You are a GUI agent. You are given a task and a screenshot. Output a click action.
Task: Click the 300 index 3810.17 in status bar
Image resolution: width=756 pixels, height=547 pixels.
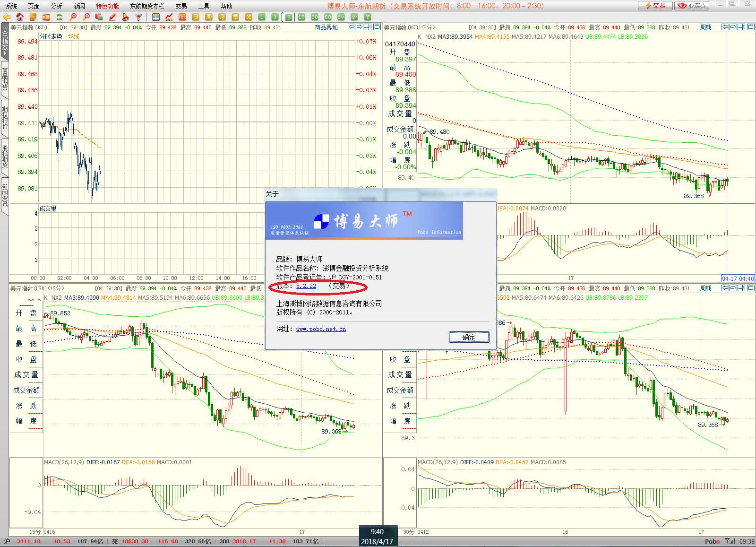pos(238,541)
